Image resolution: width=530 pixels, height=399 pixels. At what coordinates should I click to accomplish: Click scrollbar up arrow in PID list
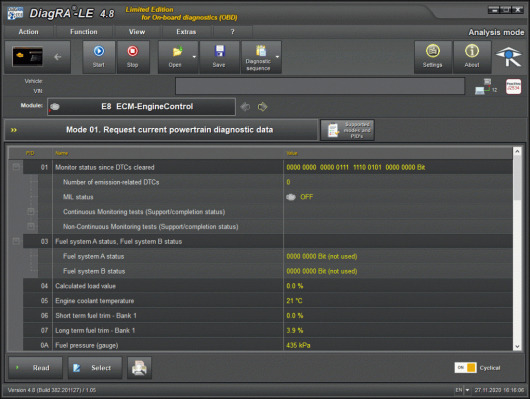(517, 151)
